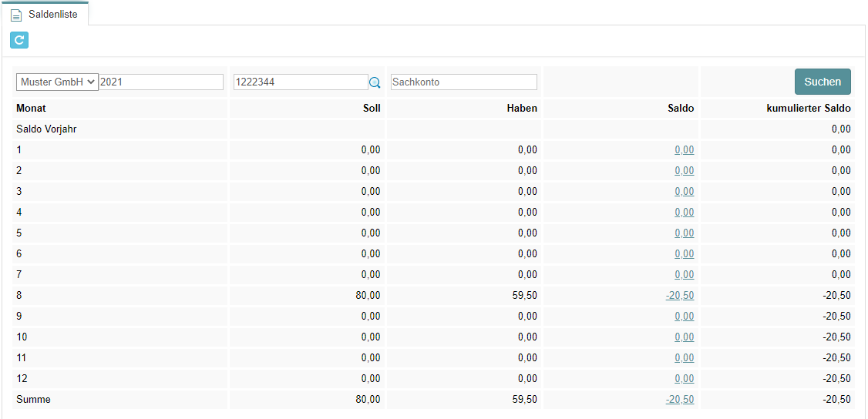Click into the Sachkonto input field
The image size is (868, 419).
[x=464, y=82]
